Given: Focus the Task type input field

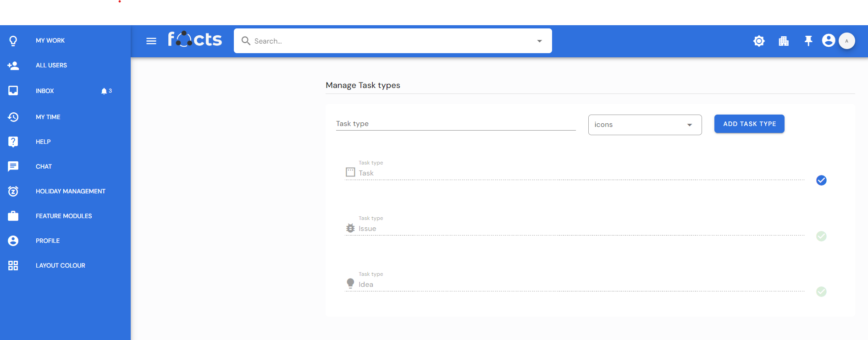Looking at the screenshot, I should pos(455,124).
